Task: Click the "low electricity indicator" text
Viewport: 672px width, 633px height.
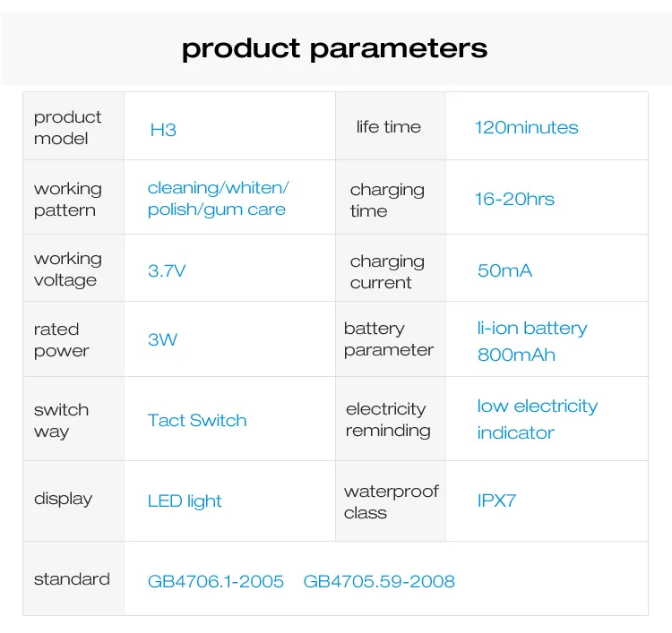Action: [537, 419]
